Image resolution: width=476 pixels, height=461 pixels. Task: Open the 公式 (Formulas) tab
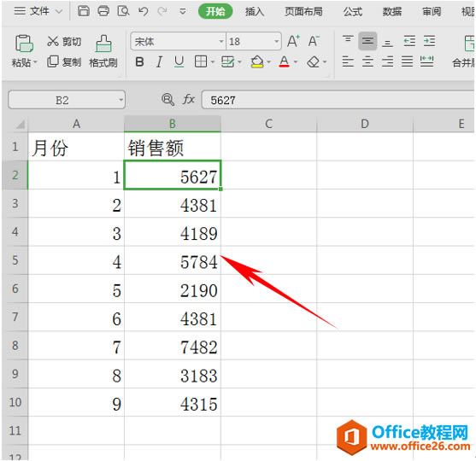coord(352,12)
